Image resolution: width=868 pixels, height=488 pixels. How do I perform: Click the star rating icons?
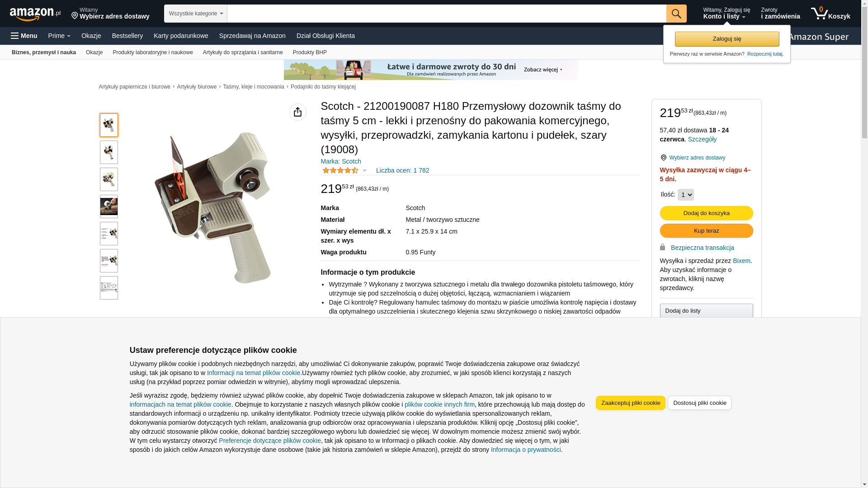[340, 170]
